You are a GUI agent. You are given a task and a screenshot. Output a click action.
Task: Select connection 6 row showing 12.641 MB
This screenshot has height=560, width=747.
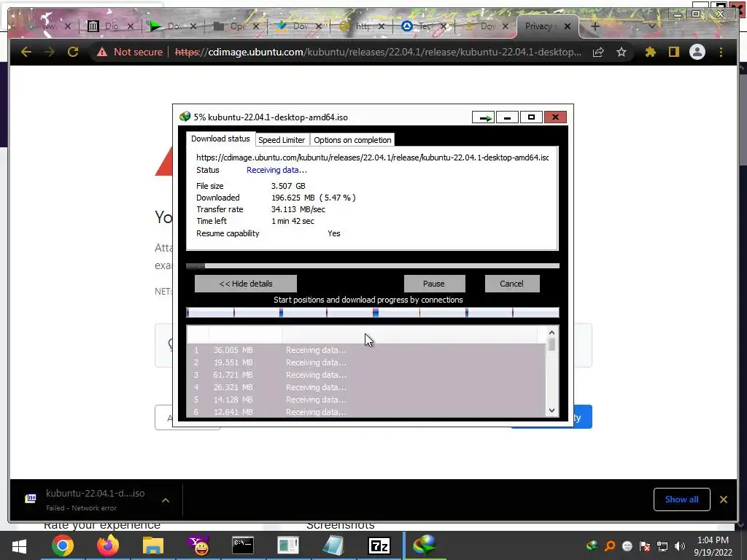366,412
